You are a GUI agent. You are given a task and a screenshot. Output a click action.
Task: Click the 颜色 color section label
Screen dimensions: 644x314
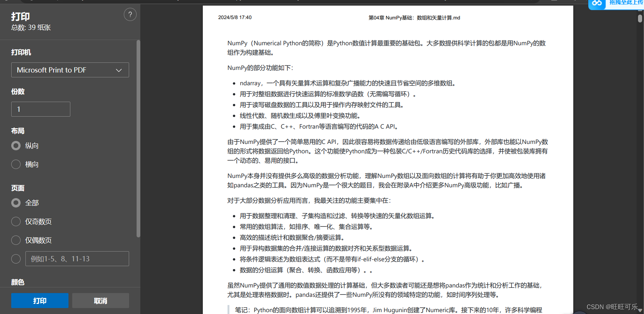(x=18, y=282)
